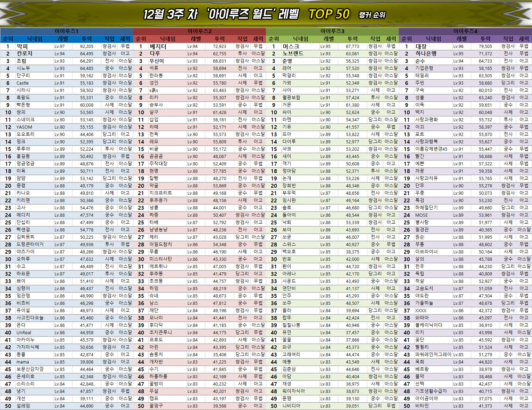The image size is (532, 410).
Task: Click the nickname 베지터 in 아이루즈2
Action: click(158, 46)
